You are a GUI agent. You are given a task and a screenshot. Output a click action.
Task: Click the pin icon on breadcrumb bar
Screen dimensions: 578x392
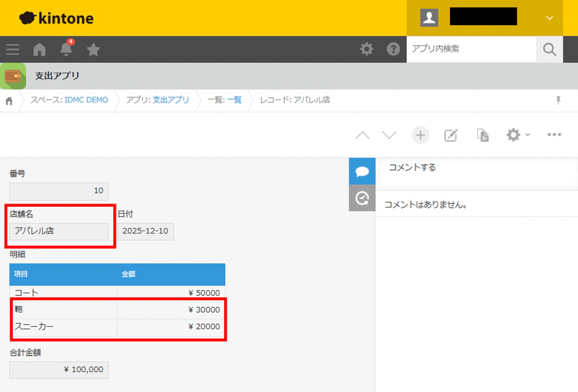(x=558, y=100)
